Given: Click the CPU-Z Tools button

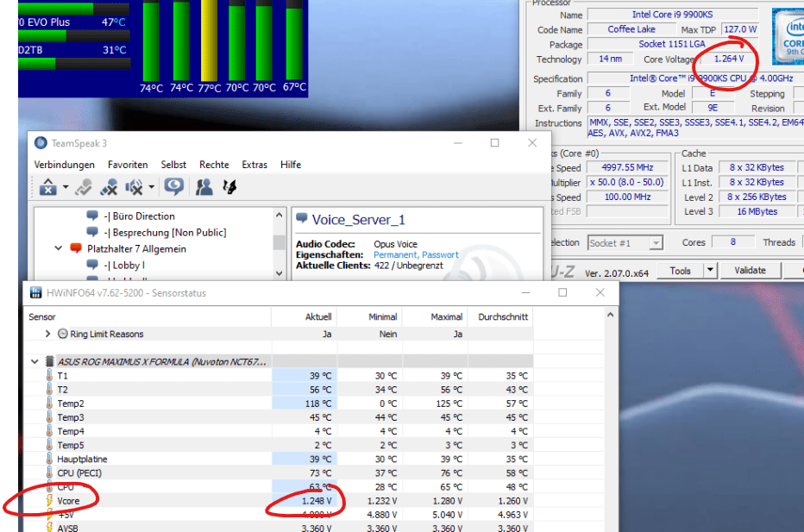Looking at the screenshot, I should click(680, 270).
